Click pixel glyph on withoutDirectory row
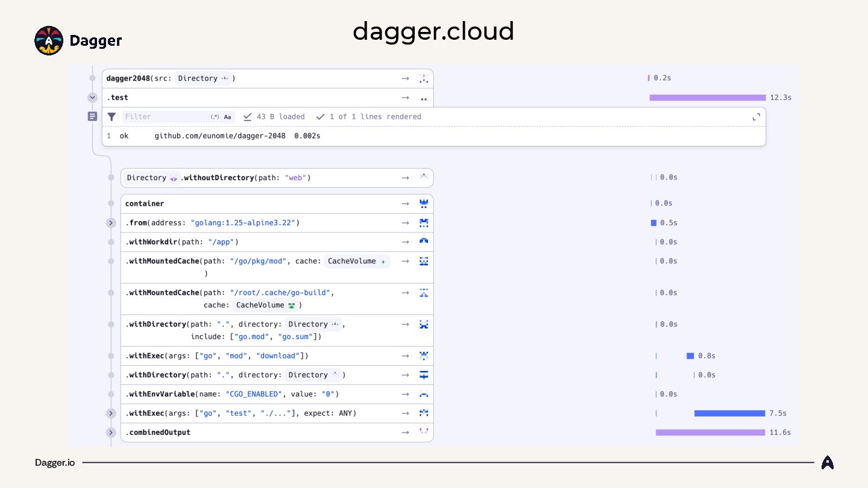 424,177
